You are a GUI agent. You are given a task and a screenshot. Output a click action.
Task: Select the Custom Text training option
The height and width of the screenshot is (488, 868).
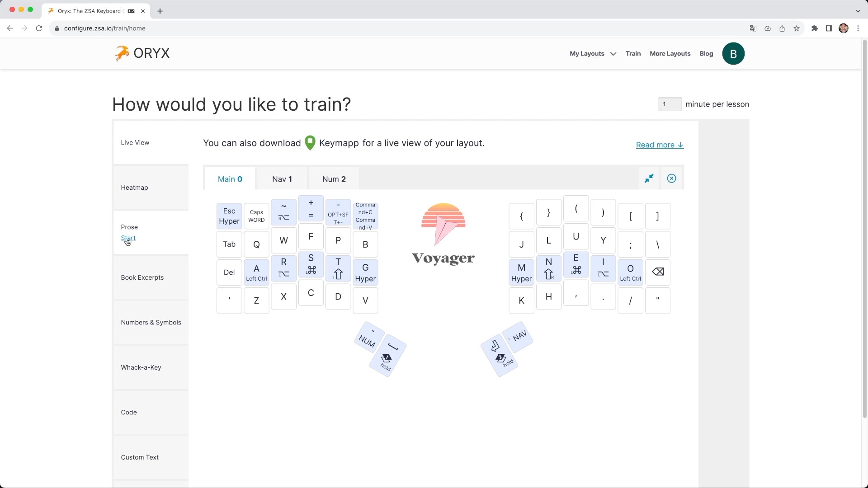click(x=140, y=457)
